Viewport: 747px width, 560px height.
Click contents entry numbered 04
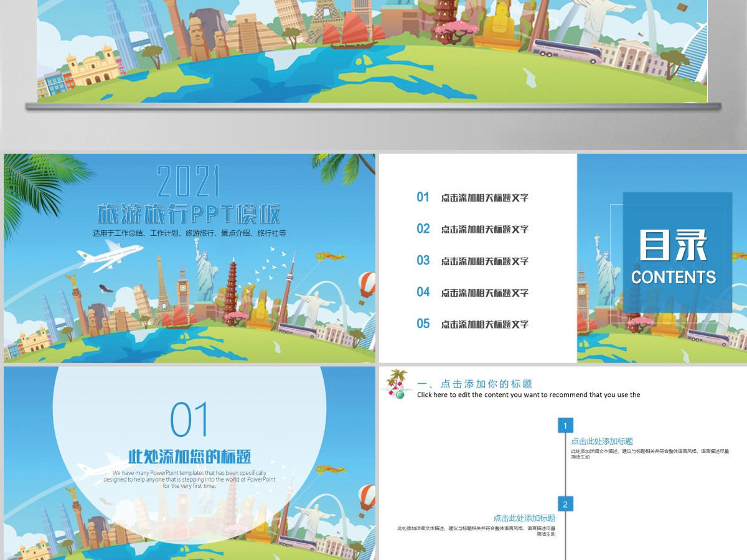pyautogui.click(x=472, y=292)
